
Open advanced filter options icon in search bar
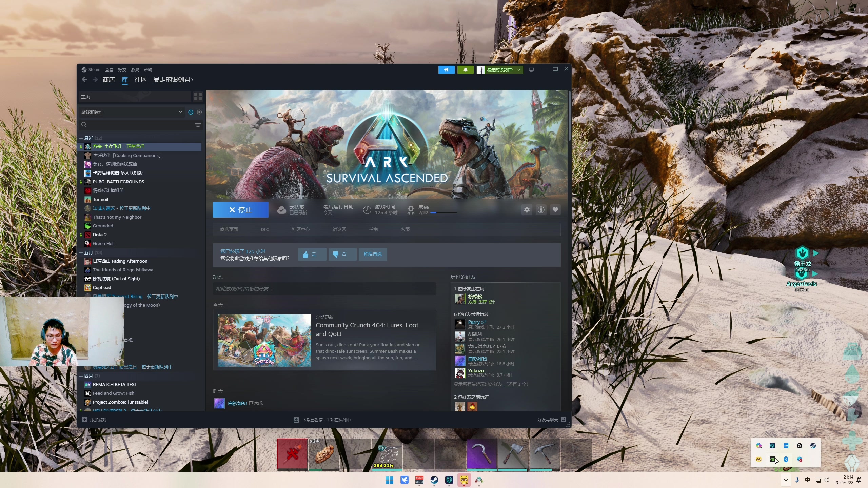coord(198,125)
